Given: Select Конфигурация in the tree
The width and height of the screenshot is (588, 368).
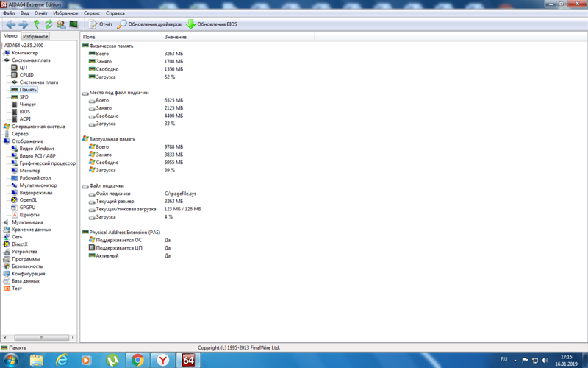Looking at the screenshot, I should (29, 274).
